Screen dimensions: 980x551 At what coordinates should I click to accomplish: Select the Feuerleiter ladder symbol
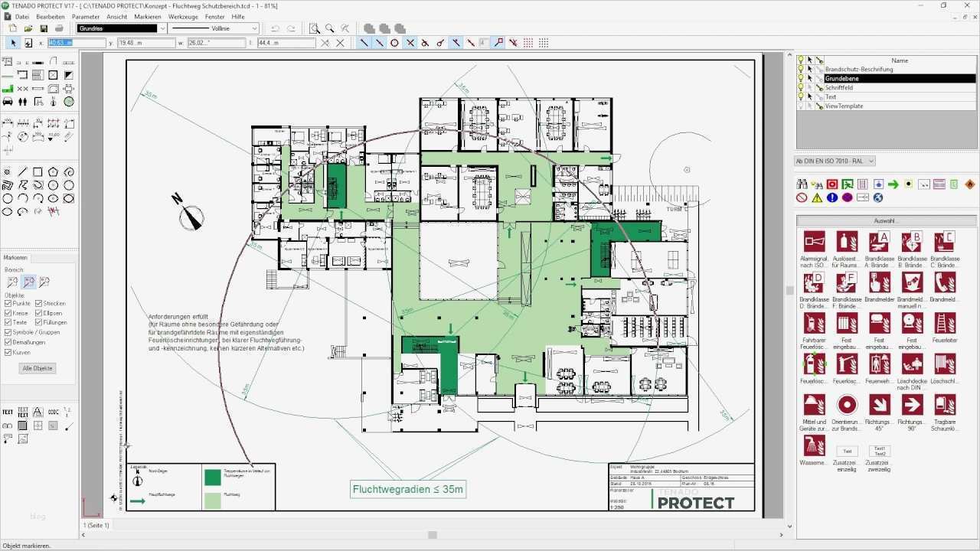click(944, 322)
